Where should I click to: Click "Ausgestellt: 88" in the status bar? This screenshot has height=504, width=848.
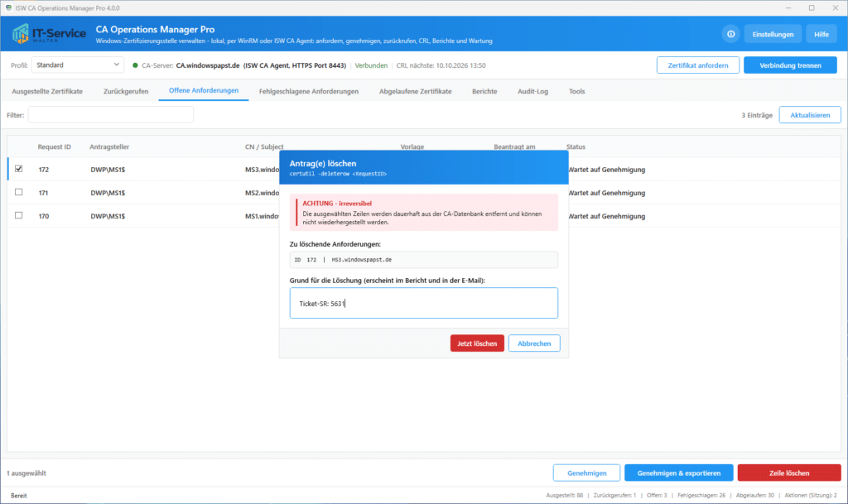[x=565, y=496]
